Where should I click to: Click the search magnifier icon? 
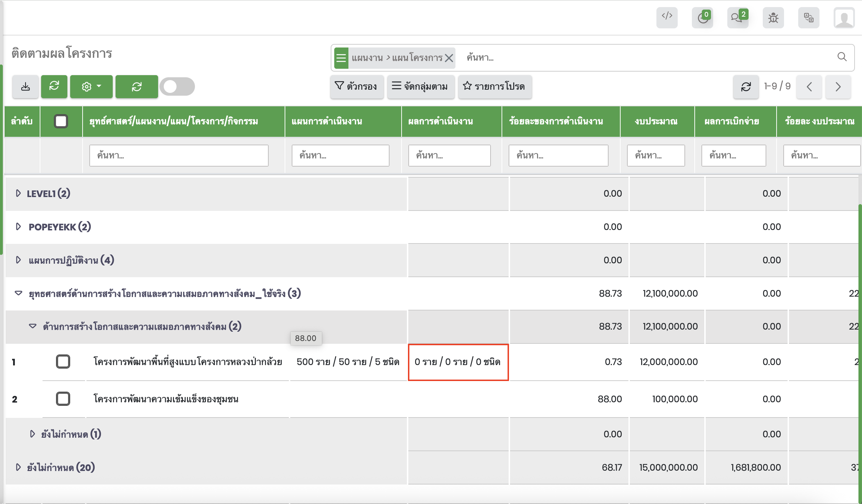(x=842, y=57)
